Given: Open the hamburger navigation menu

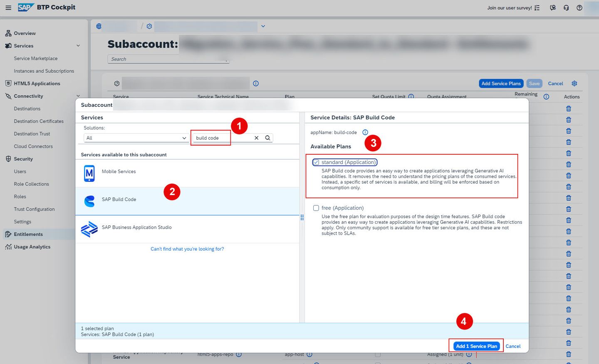Looking at the screenshot, I should (8, 7).
